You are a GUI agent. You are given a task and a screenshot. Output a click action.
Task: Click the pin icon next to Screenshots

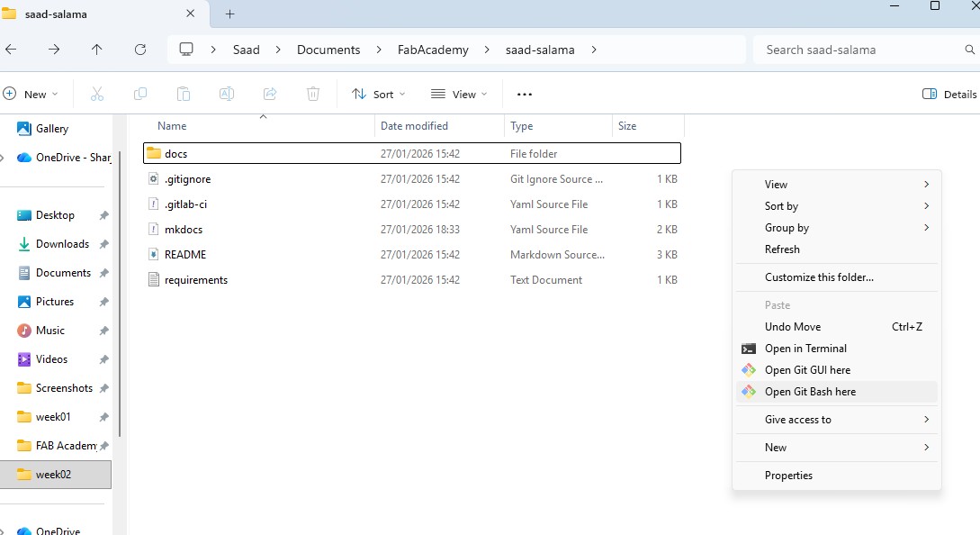tap(103, 388)
